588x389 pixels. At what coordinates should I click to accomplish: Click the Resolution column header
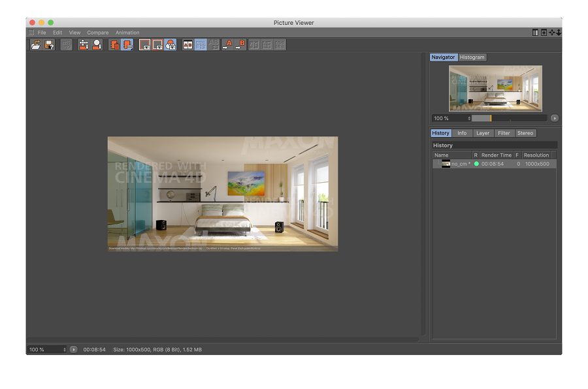tap(536, 155)
